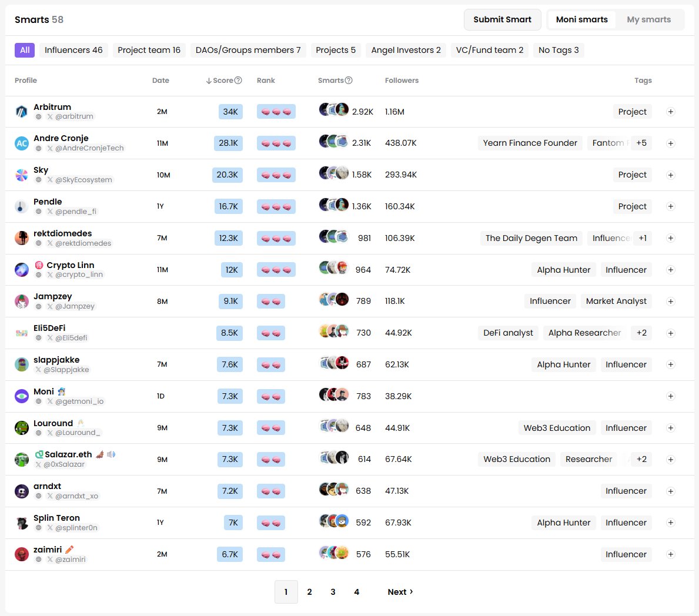Viewport: 699px width, 616px height.
Task: Click the plus icon in zaimiri row
Action: pos(670,554)
